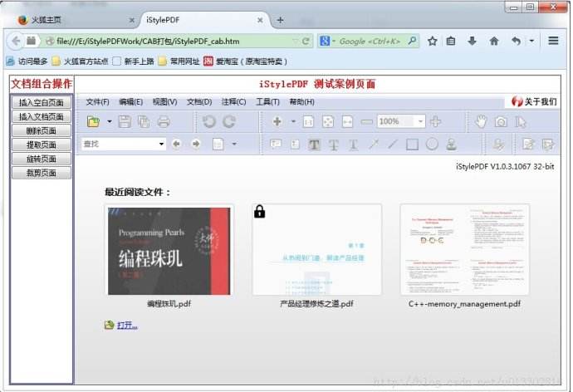
Task: Select the strikethrough text T tool
Action: coord(333,145)
